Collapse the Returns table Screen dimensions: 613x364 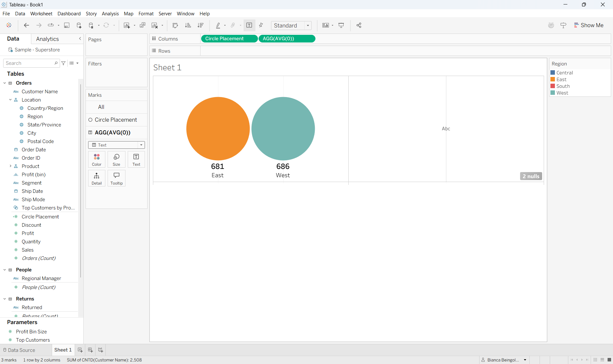(x=4, y=299)
